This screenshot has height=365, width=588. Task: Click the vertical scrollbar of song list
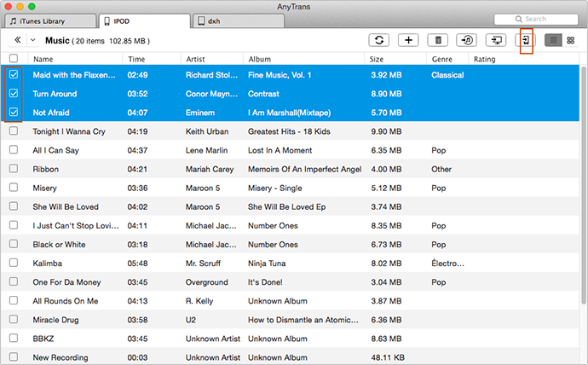pos(584,184)
